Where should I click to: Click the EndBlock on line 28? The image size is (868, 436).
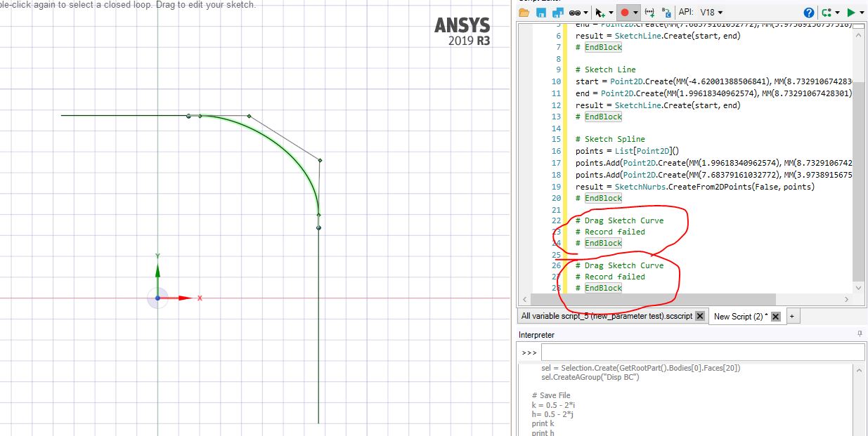tap(603, 288)
